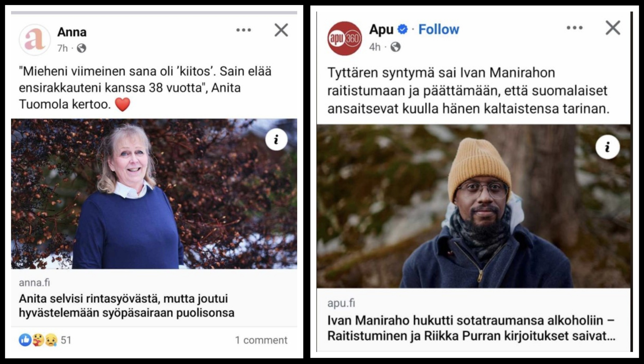Viewport: 644px width, 364px height.
Task: Open the Apu 360 profile picture
Action: pos(344,38)
